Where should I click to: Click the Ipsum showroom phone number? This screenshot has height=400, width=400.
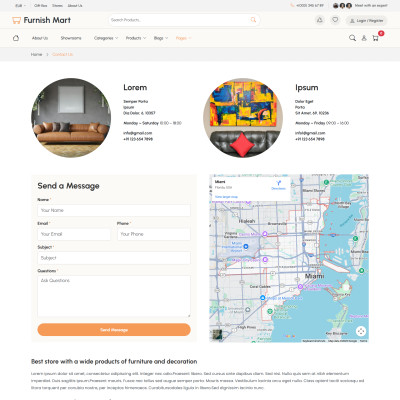click(x=310, y=139)
